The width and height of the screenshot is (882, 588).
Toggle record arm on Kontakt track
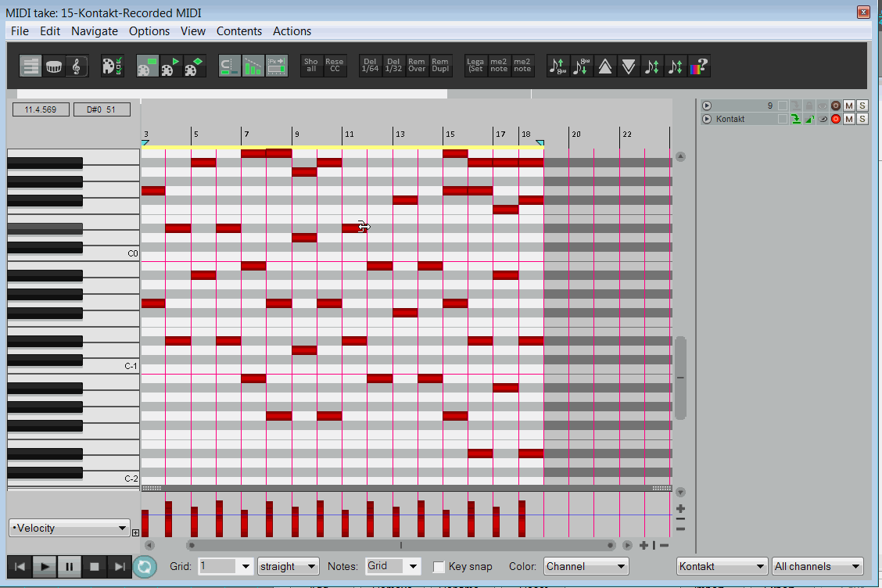(x=836, y=119)
